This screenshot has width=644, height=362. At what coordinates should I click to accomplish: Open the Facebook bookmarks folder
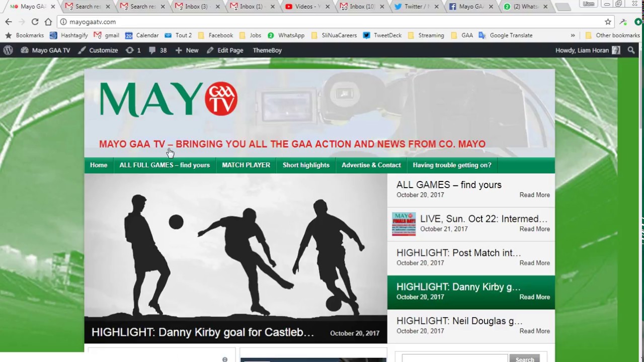tap(215, 35)
